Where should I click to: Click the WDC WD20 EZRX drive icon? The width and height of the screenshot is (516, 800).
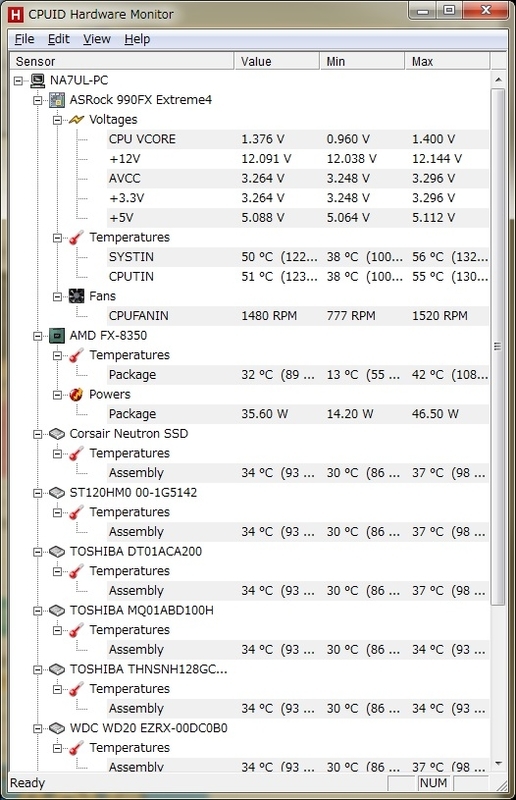tap(57, 728)
